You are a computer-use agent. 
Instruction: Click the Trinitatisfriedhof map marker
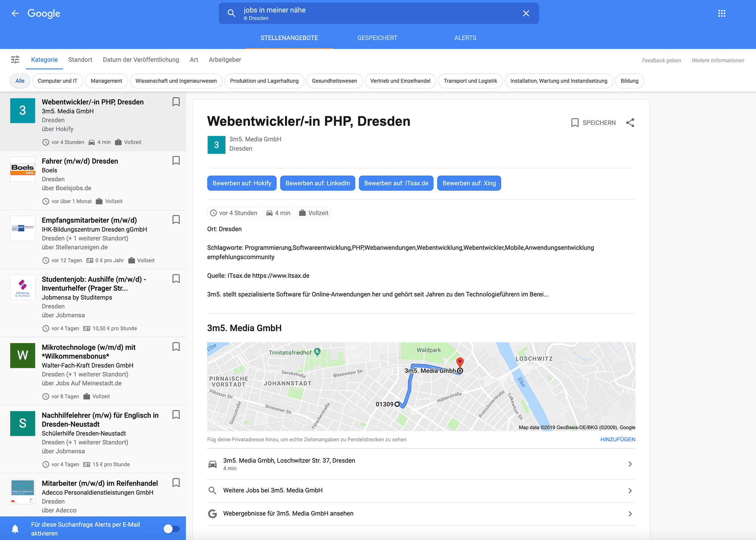pyautogui.click(x=318, y=352)
